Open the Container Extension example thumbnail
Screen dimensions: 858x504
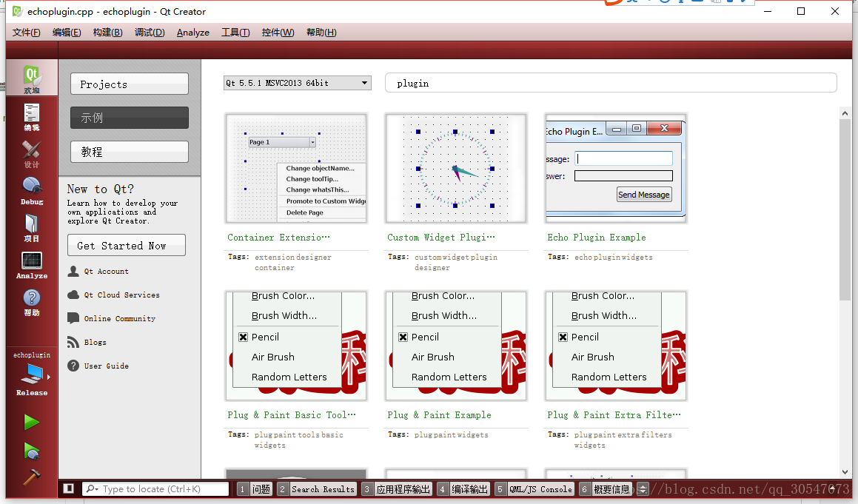[296, 168]
